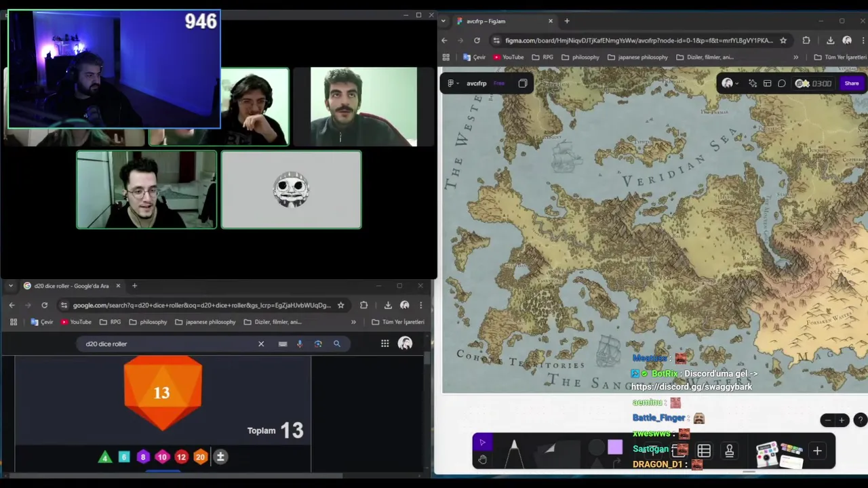Click the FigJam Share button
The height and width of the screenshot is (488, 868).
click(852, 83)
